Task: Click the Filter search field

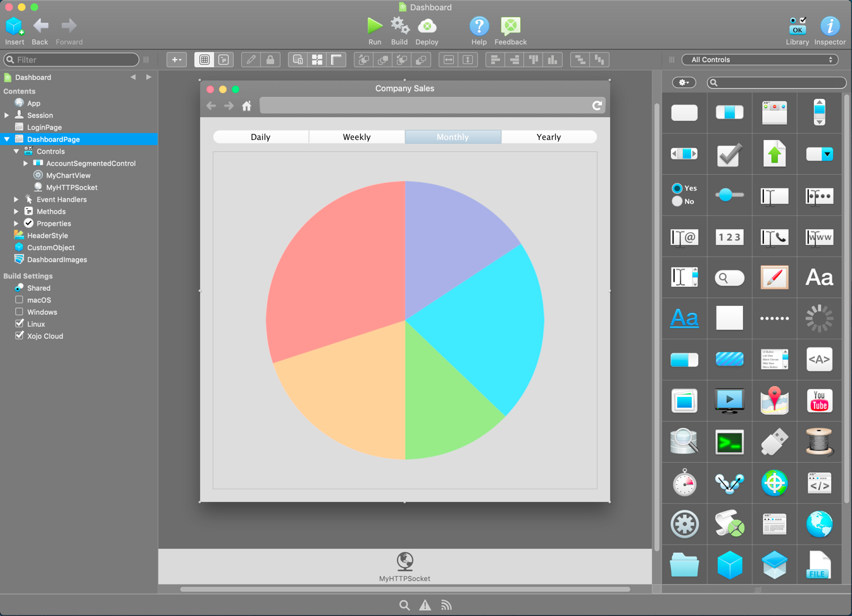Action: 73,60
